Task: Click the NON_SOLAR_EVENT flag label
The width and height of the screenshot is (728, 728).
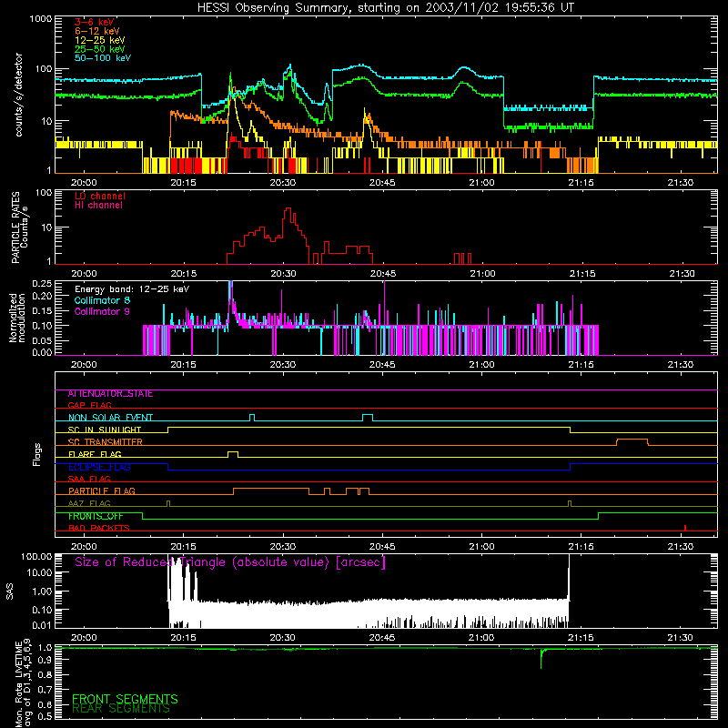Action: (x=110, y=418)
